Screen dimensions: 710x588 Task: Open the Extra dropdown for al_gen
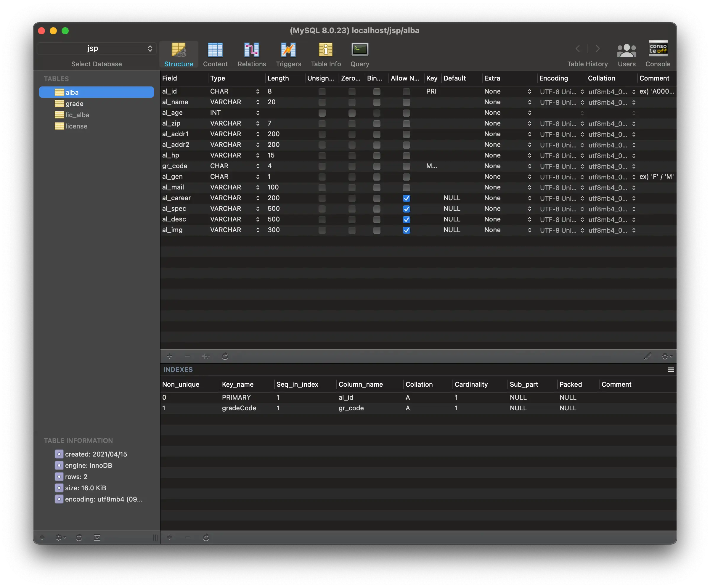[529, 177]
